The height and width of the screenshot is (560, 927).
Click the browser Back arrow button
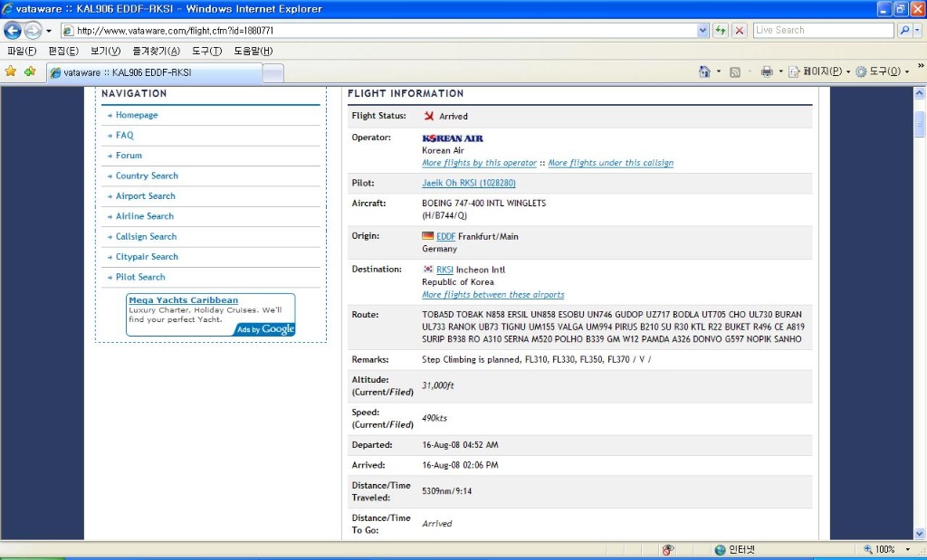(x=13, y=31)
